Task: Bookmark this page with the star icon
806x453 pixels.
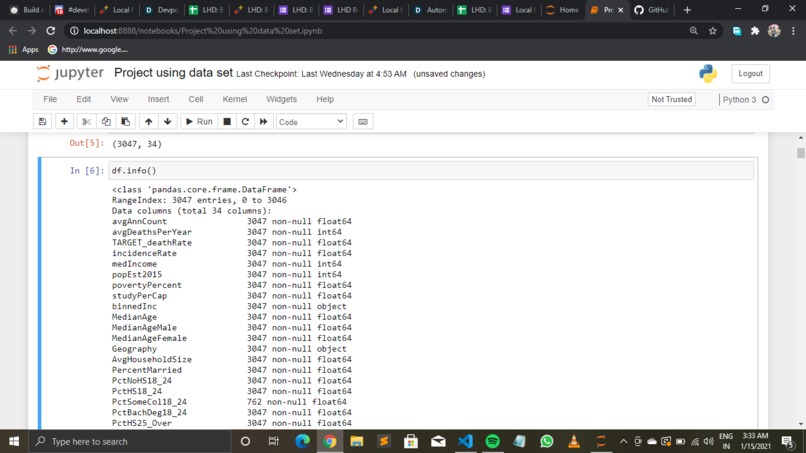Action: [712, 31]
